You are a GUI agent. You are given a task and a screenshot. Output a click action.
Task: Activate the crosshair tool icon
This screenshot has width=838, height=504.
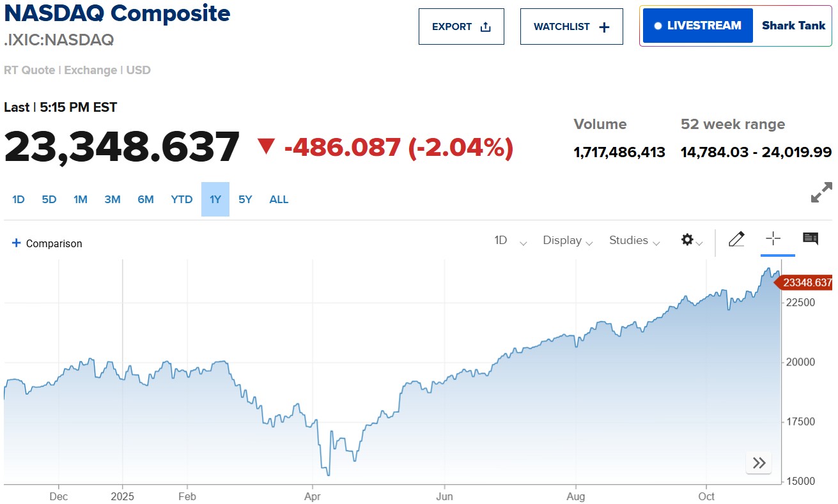(773, 239)
